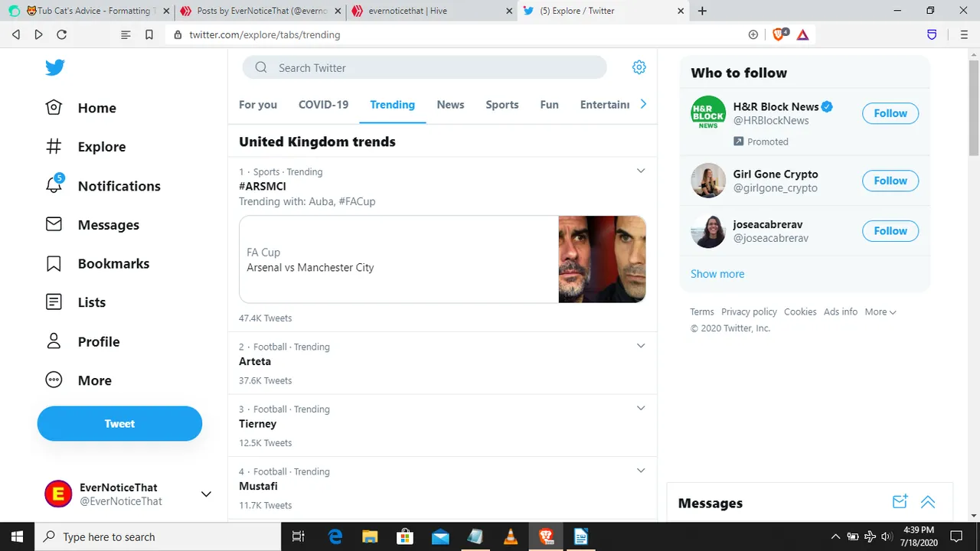Open account switcher chevron for EverNoticeThat

[205, 494]
